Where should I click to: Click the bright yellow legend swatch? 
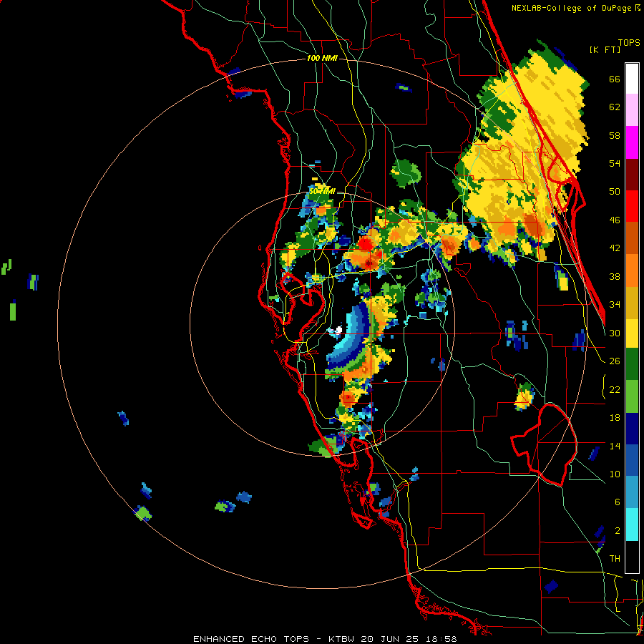[632, 333]
